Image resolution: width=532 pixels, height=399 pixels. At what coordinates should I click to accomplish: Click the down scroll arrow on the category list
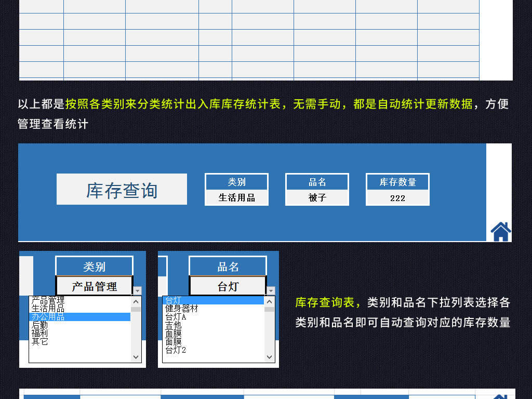click(136, 357)
